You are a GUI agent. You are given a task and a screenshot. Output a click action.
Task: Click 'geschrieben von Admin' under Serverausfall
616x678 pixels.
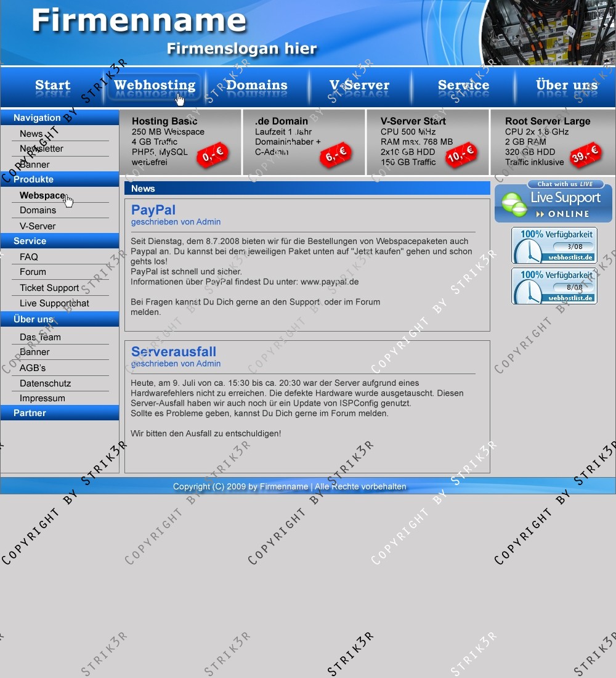[176, 364]
